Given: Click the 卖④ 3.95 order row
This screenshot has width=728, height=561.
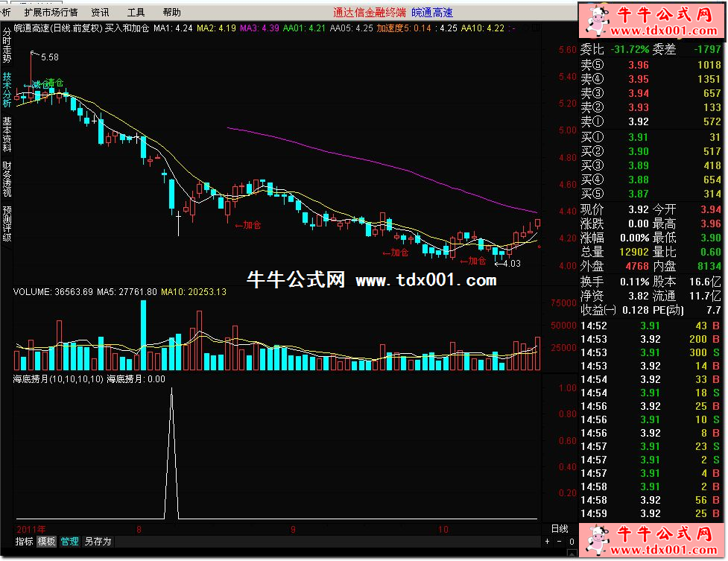Looking at the screenshot, I should pyautogui.click(x=651, y=80).
